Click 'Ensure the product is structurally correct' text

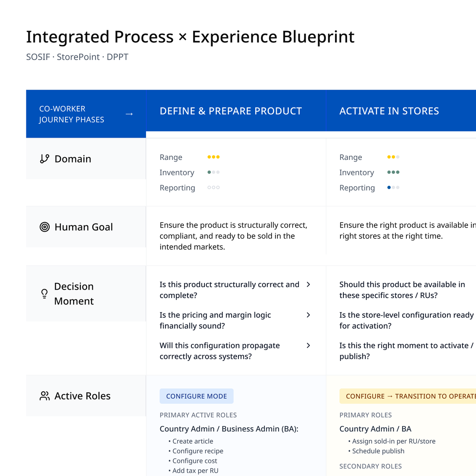(233, 236)
